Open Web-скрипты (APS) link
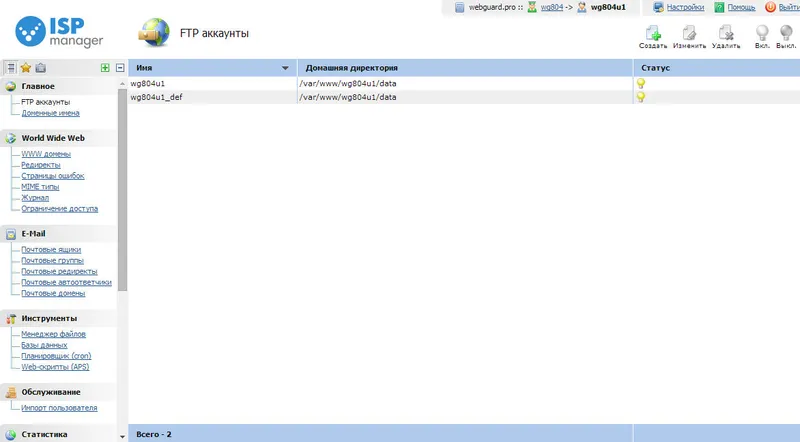The image size is (800, 442). pyautogui.click(x=55, y=367)
